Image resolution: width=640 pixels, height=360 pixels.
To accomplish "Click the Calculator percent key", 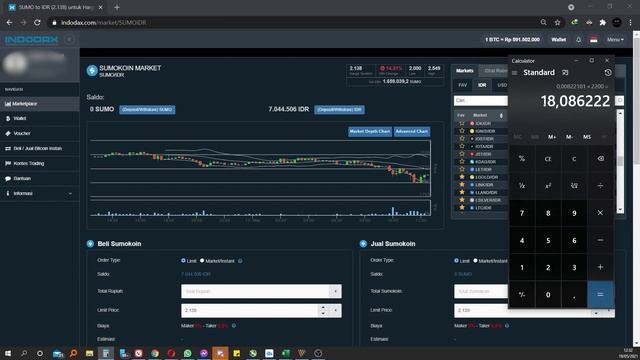I will click(x=522, y=159).
